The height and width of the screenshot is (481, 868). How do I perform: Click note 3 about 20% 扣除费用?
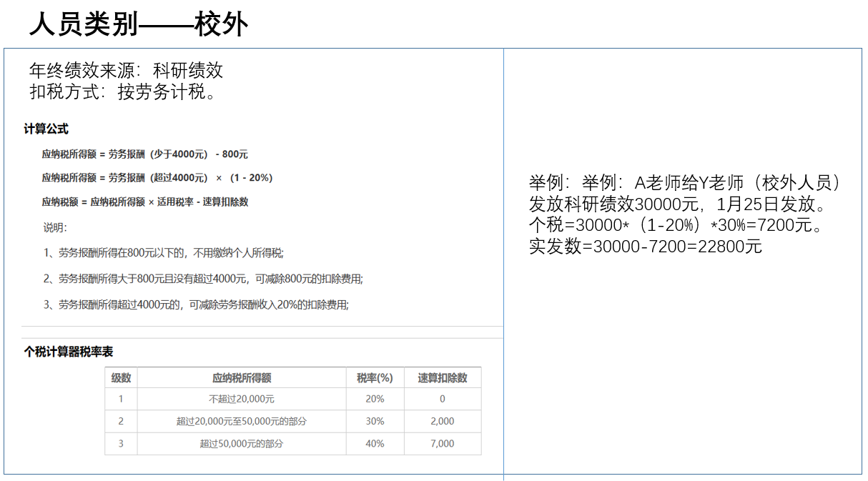pos(196,304)
